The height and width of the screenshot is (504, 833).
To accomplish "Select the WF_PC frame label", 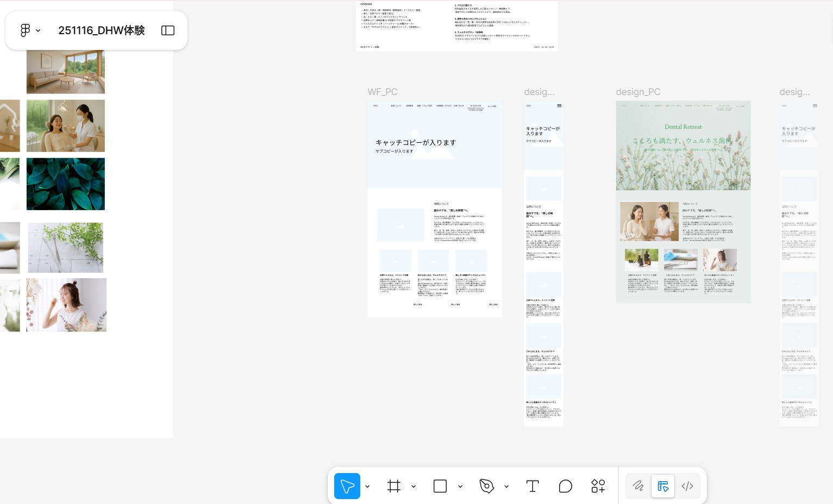I will pyautogui.click(x=383, y=92).
